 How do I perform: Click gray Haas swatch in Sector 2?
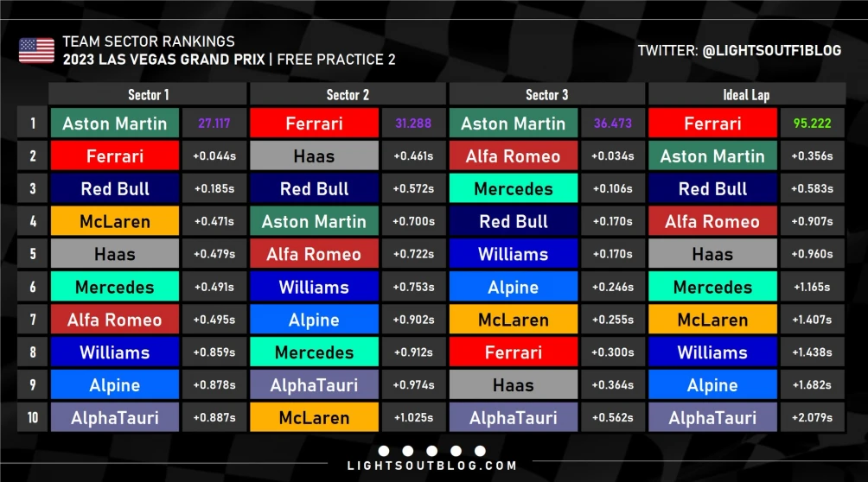(314, 156)
